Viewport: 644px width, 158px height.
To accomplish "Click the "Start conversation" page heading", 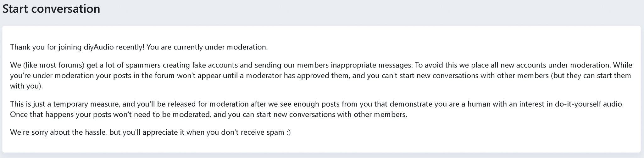I will click(x=51, y=9).
